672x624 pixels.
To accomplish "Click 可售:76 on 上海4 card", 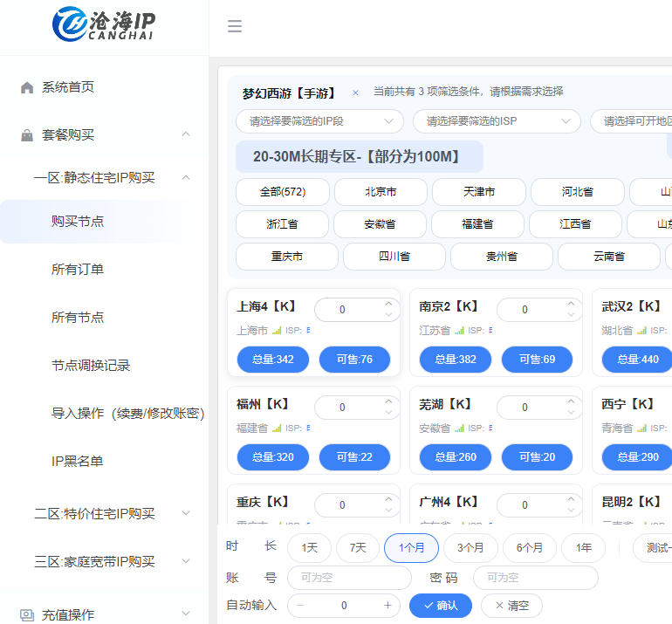I will 355,360.
